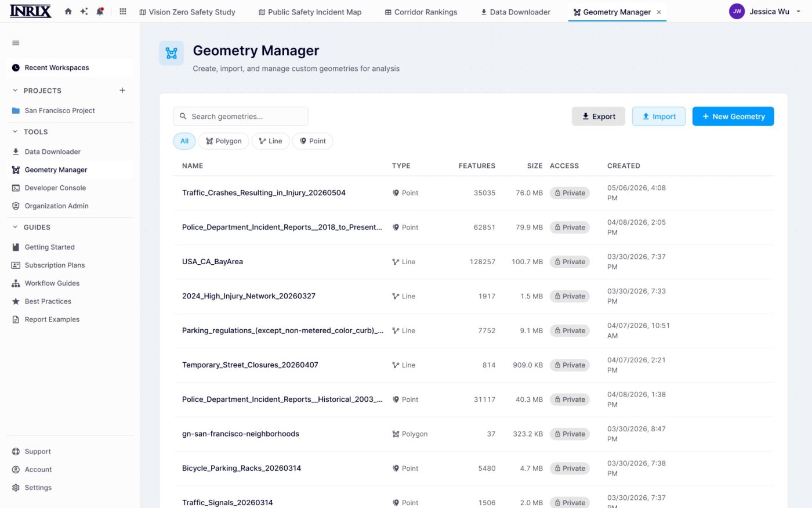Open Workflow Guides
This screenshot has height=508, width=812.
[70, 283]
